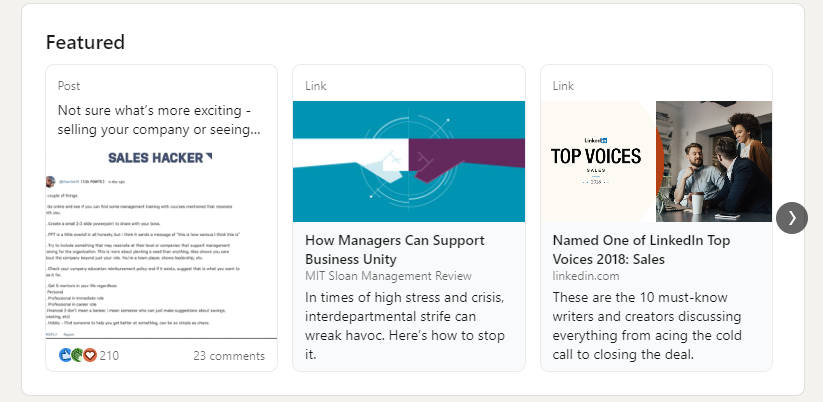Open post text "Not sure what's more exciting"
The height and width of the screenshot is (402, 823).
pyautogui.click(x=159, y=120)
